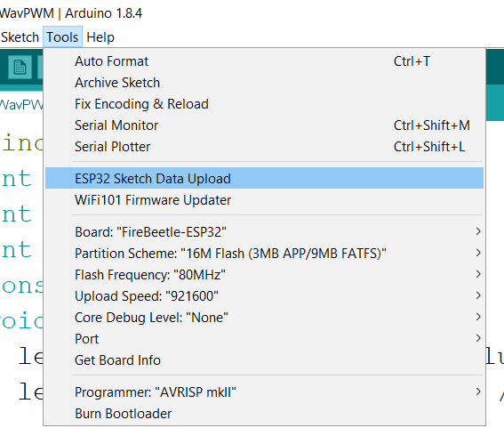Open Flash Frequency 80MHz submenu
The image size is (504, 436).
pos(264,274)
